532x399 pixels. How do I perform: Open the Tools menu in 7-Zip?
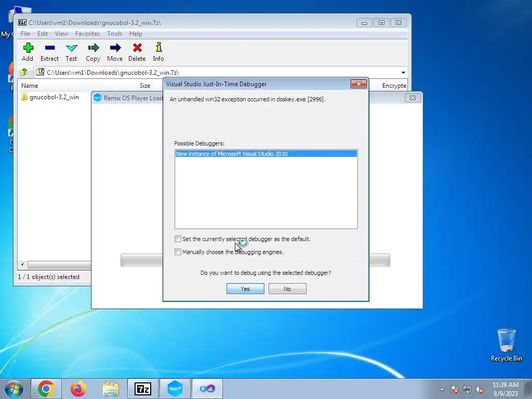pos(114,34)
